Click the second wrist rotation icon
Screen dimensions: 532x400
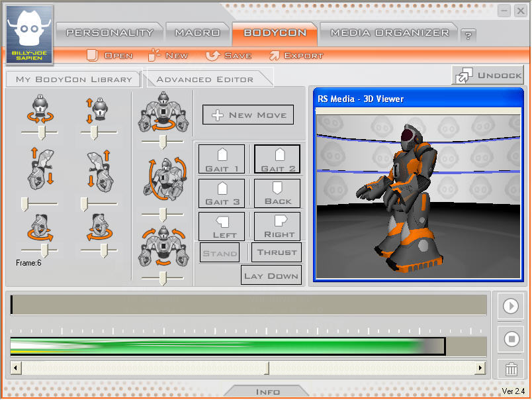click(99, 227)
